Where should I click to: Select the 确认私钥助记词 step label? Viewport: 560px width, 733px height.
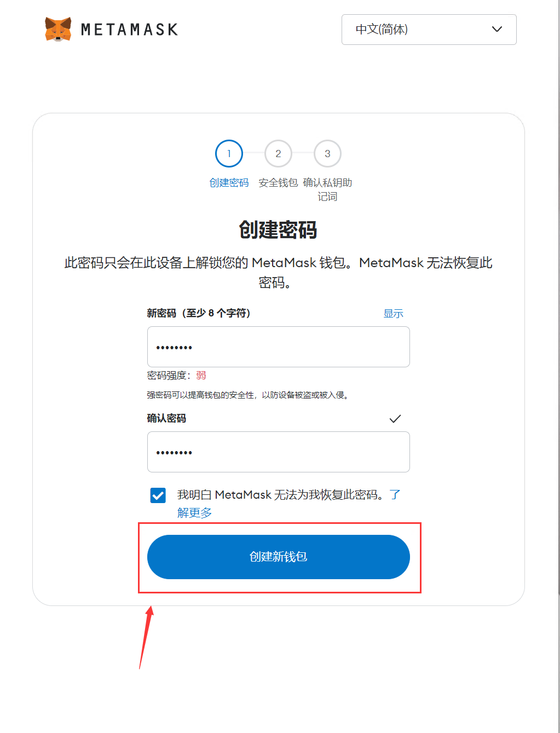point(327,189)
